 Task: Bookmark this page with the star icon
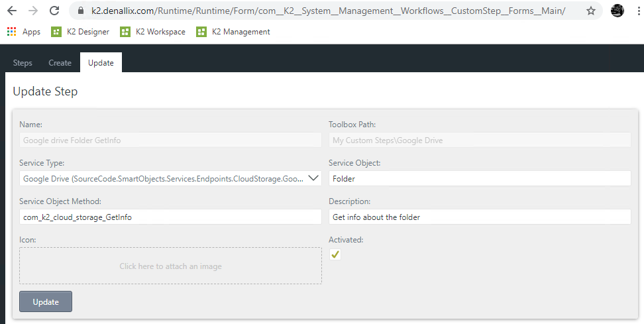[591, 11]
